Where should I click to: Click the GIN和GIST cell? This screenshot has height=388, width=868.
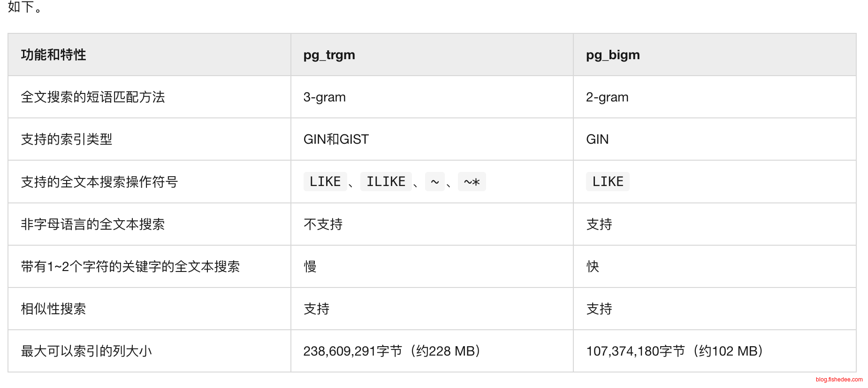pyautogui.click(x=336, y=140)
